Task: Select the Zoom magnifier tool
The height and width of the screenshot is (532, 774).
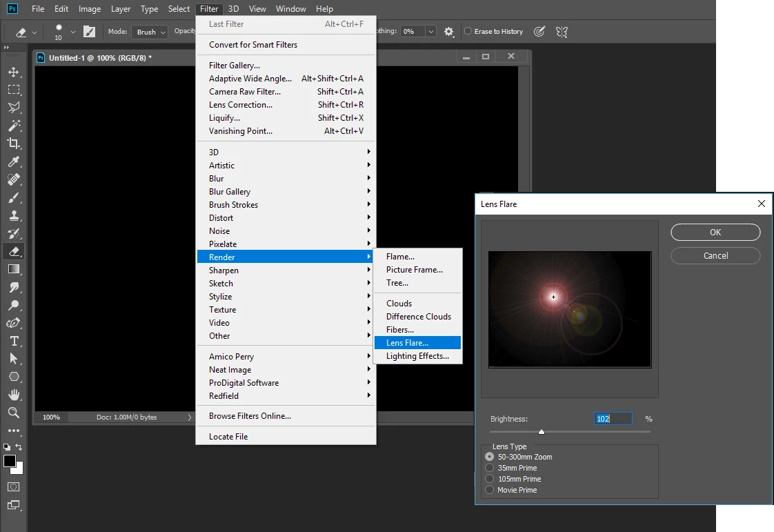Action: coord(14,413)
